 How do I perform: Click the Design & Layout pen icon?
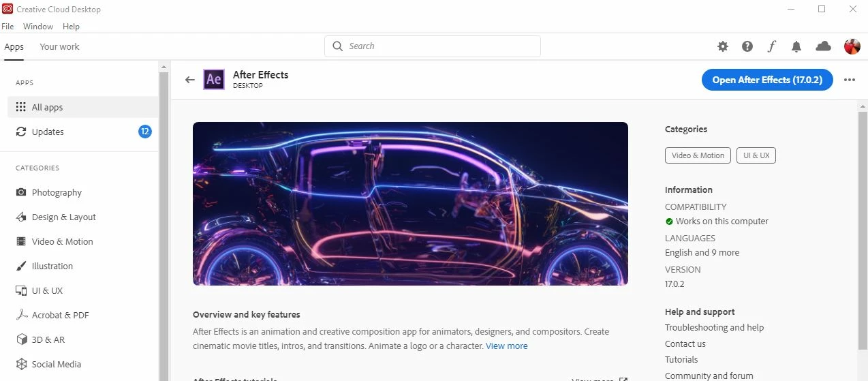21,217
